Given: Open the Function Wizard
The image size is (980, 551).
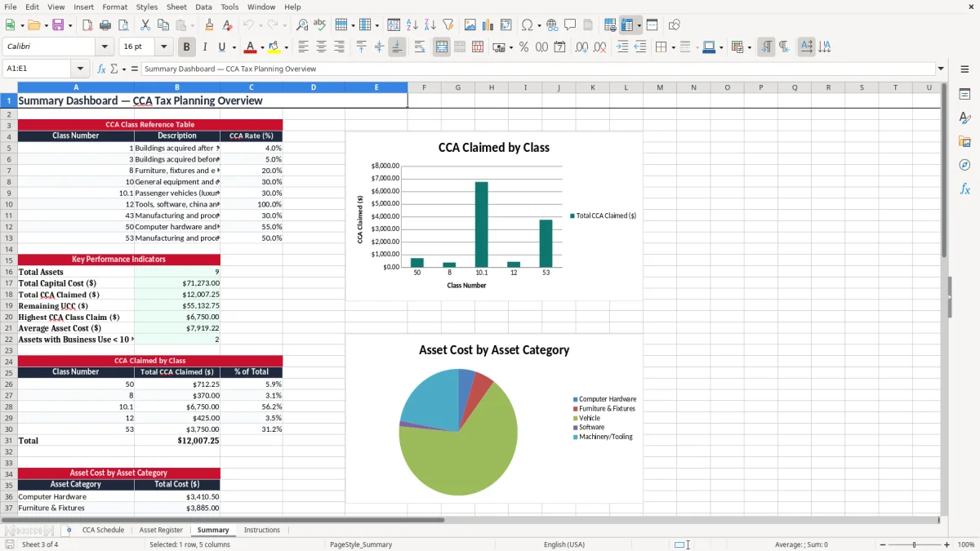Looking at the screenshot, I should point(101,69).
